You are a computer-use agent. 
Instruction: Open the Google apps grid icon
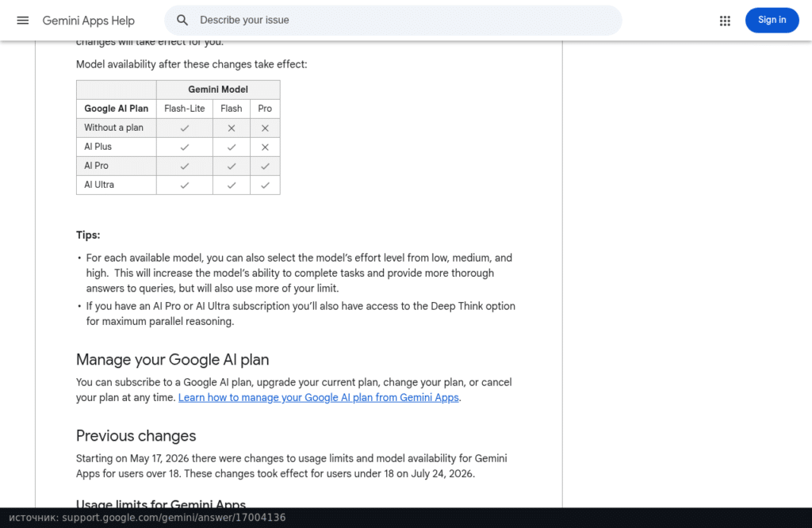click(725, 21)
